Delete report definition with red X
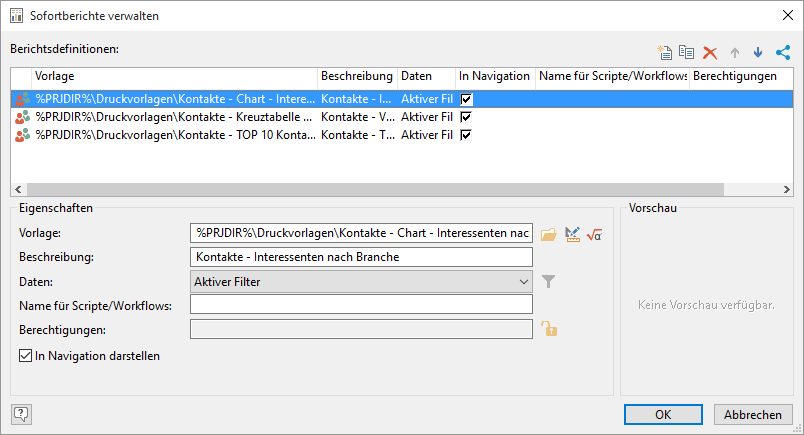 pyautogui.click(x=710, y=53)
